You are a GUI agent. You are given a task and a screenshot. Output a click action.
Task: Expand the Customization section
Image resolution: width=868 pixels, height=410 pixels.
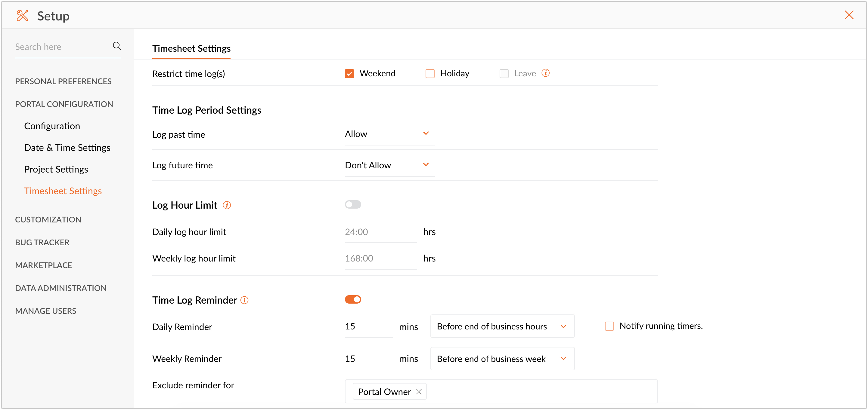pos(48,219)
